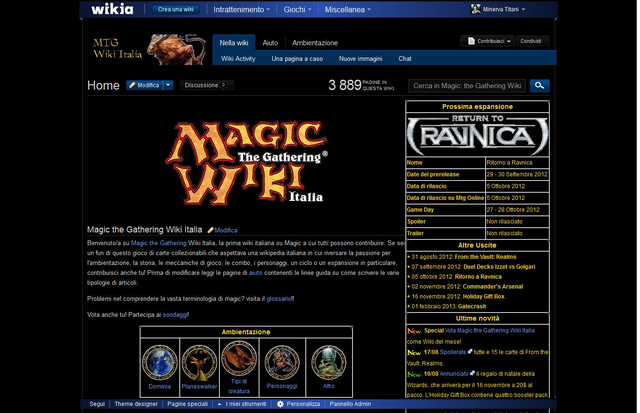640x413 pixels.
Task: Open Holiday Gift Box entry
Action: click(483, 296)
